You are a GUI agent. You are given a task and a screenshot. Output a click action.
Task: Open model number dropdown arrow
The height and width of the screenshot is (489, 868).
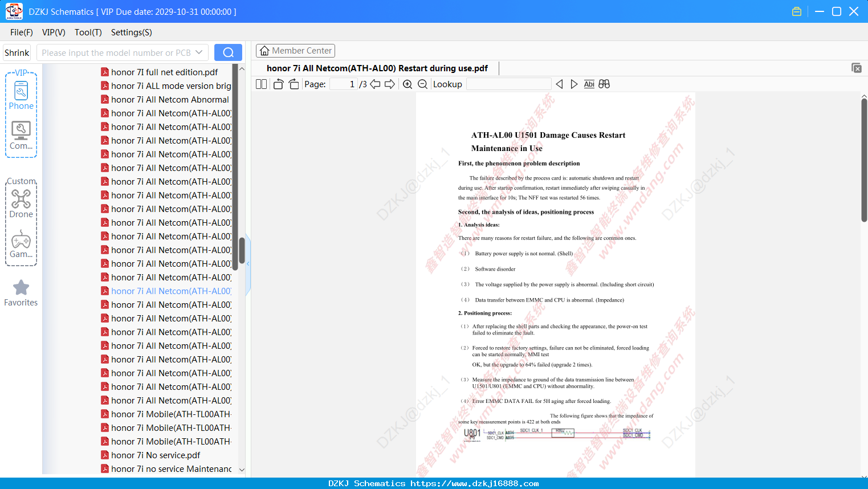(199, 52)
